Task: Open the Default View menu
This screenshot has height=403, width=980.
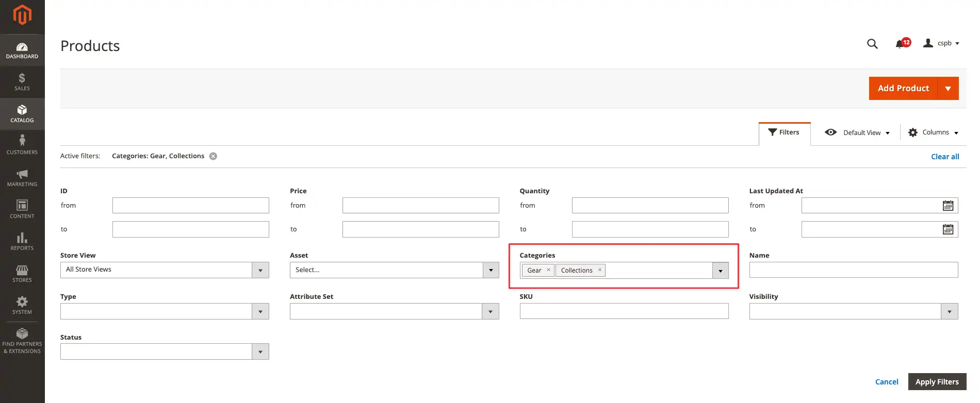Action: pyautogui.click(x=858, y=132)
